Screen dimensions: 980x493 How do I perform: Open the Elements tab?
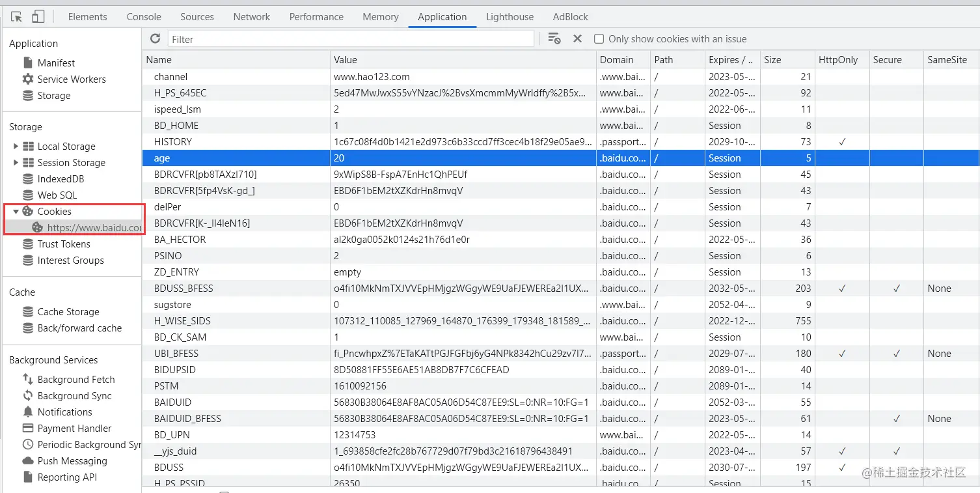click(88, 17)
